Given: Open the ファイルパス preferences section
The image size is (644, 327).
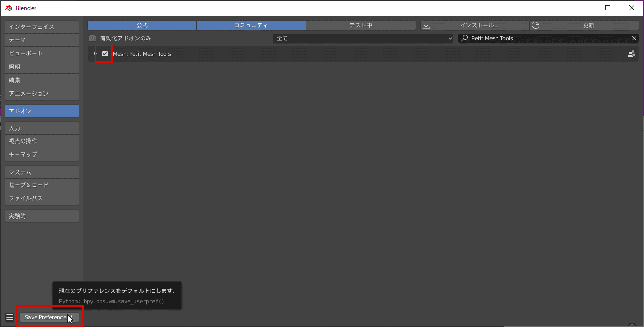Looking at the screenshot, I should (x=42, y=198).
